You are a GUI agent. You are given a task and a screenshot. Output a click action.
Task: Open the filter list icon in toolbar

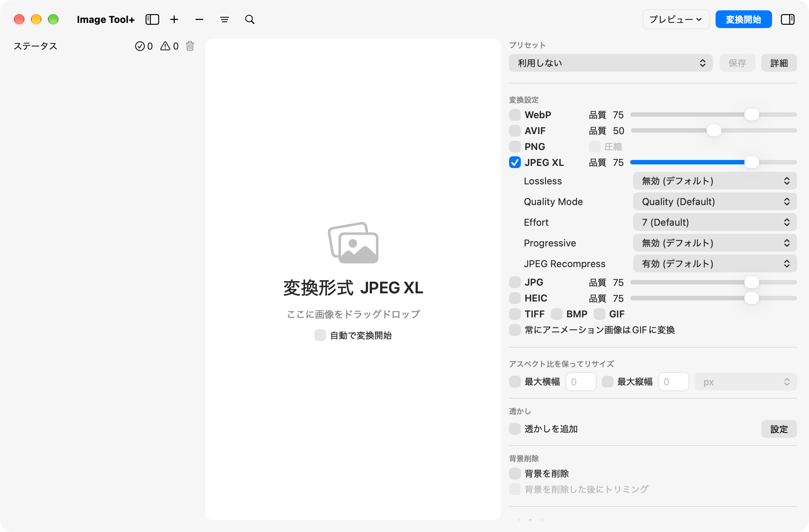[225, 20]
